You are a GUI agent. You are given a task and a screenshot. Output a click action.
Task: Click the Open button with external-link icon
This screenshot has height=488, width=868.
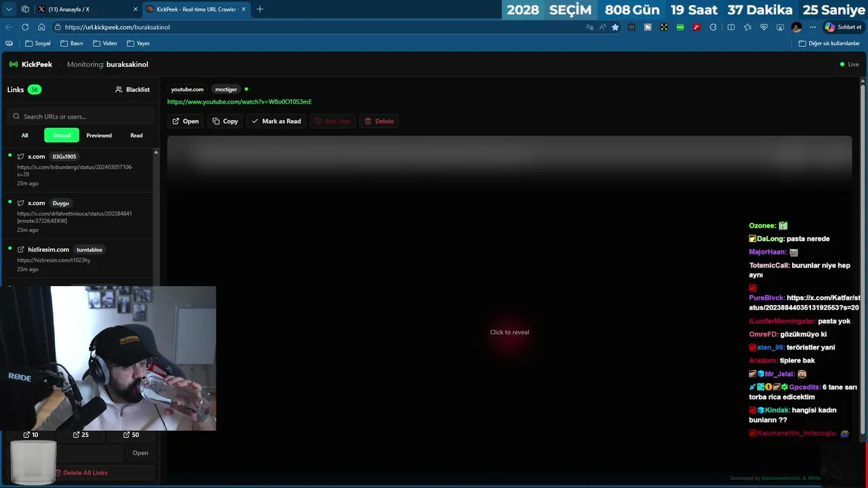pyautogui.click(x=185, y=121)
